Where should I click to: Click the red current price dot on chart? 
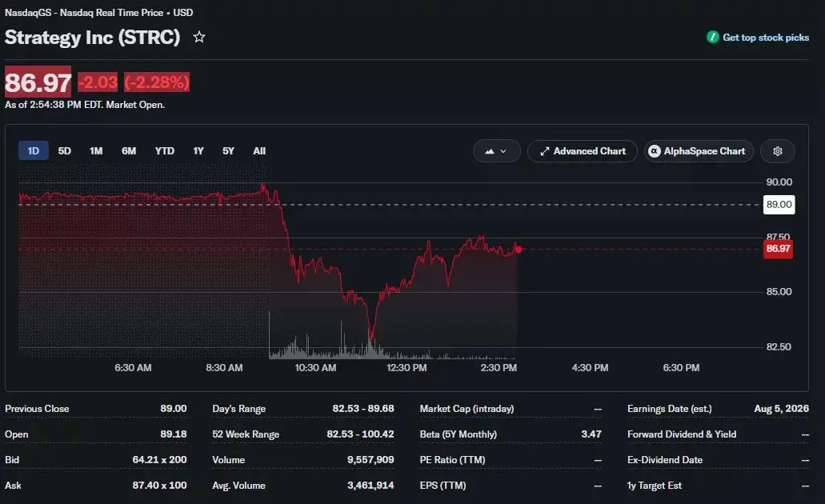coord(519,250)
